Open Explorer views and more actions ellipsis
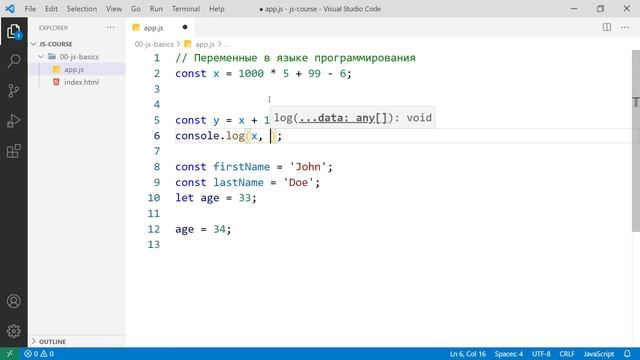This screenshot has width=640, height=360. click(x=111, y=27)
